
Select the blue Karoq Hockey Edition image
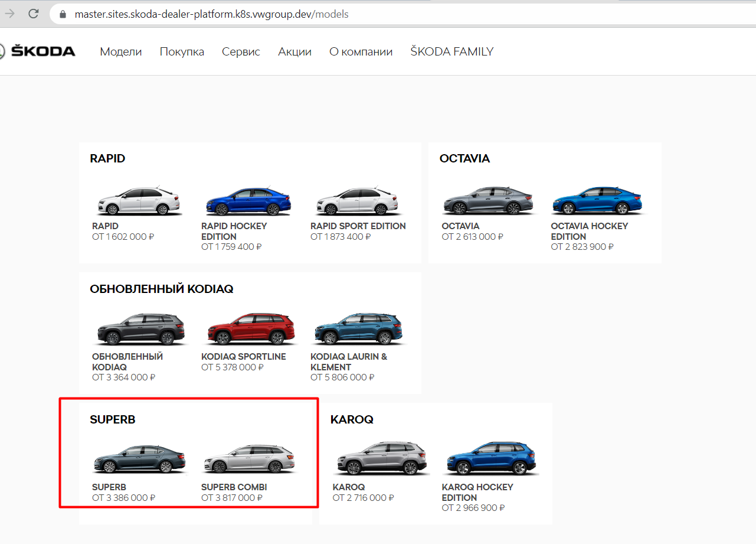[x=490, y=458]
